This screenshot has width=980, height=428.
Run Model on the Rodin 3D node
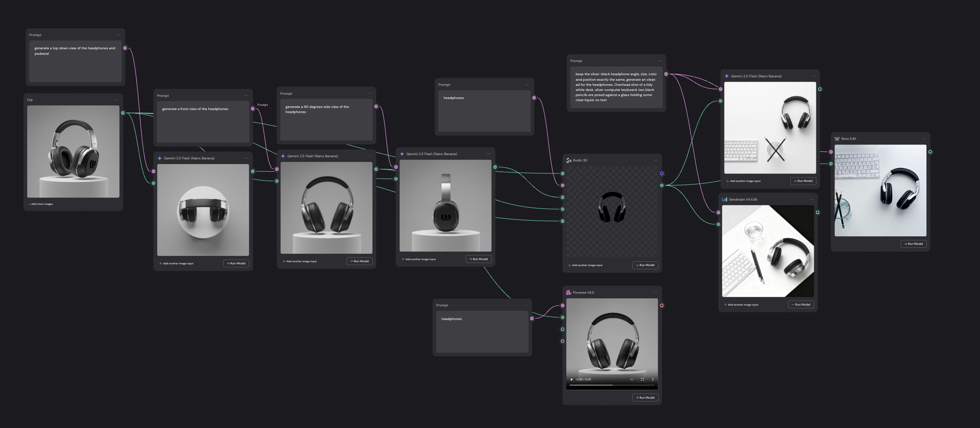click(x=645, y=265)
